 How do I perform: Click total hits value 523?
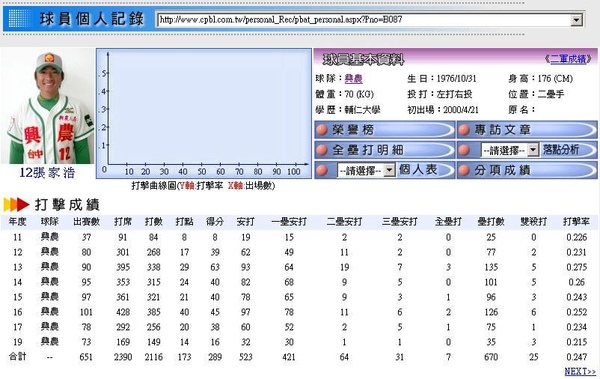coord(246,357)
